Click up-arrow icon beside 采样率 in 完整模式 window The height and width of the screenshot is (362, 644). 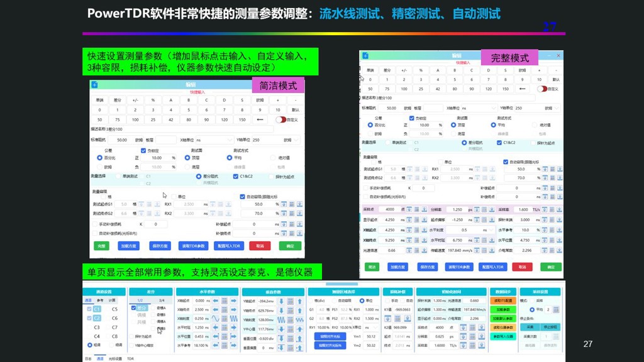tap(560, 209)
